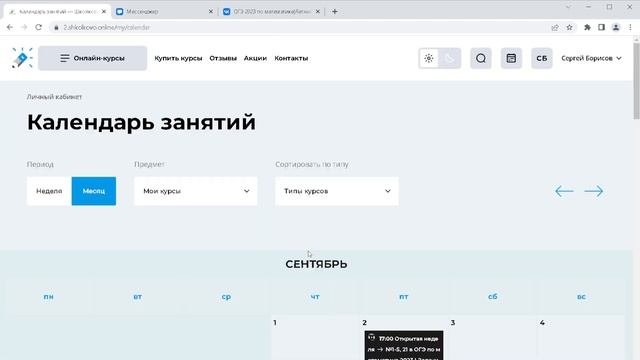
Task: Follow Личный кабинет breadcrumb
Action: [x=54, y=97]
